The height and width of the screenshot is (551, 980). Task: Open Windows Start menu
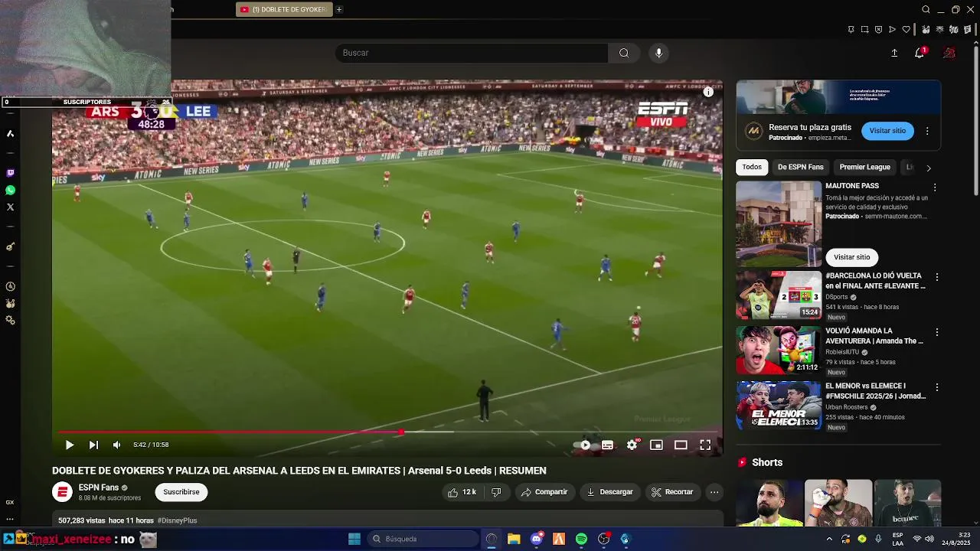[x=354, y=539]
